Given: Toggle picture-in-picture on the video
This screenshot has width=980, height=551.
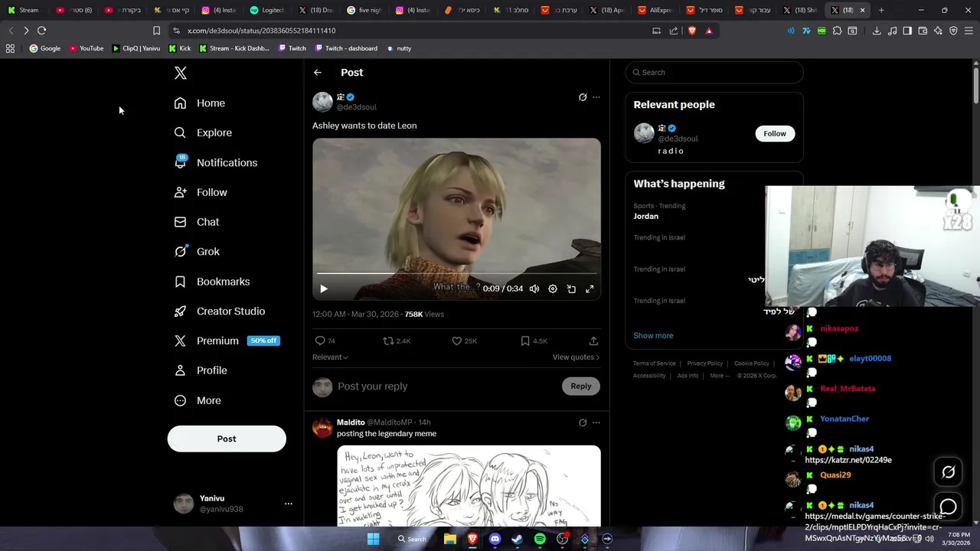Looking at the screenshot, I should pyautogui.click(x=571, y=289).
